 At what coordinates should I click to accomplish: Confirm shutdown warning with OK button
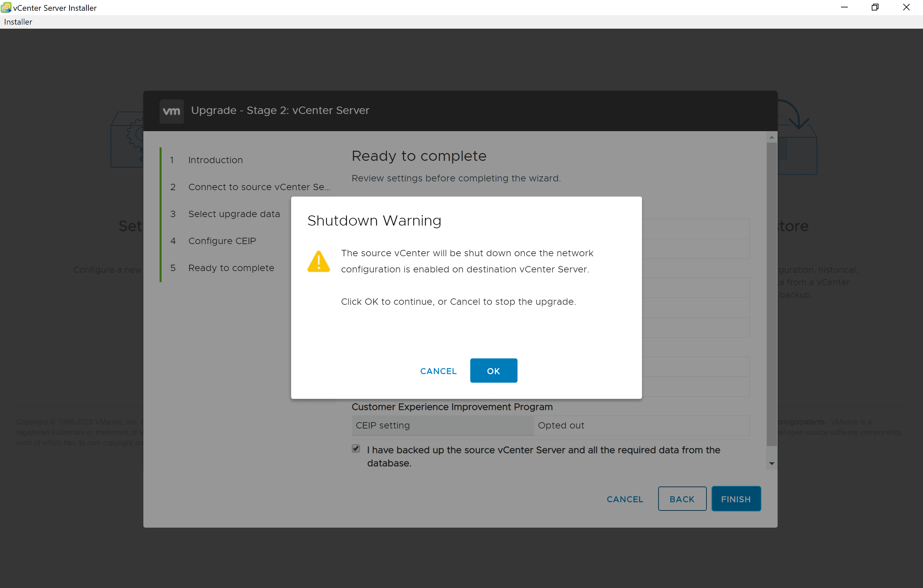(493, 371)
